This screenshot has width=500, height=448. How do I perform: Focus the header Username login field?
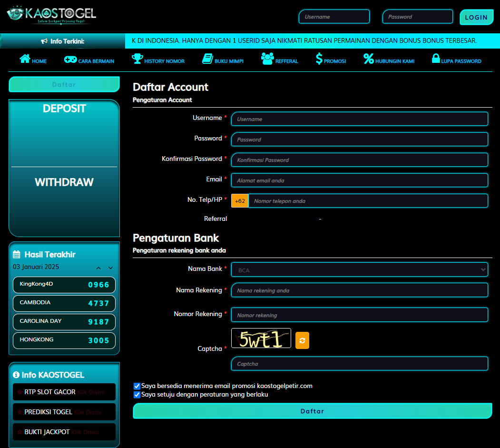click(x=334, y=17)
